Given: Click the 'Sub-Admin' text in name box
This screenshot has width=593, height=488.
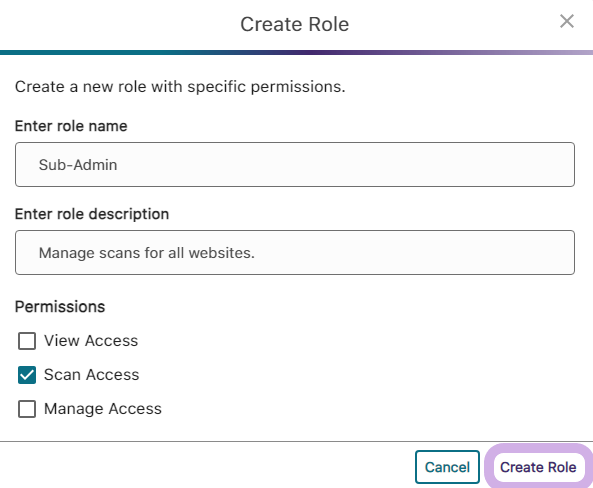Looking at the screenshot, I should tap(78, 165).
